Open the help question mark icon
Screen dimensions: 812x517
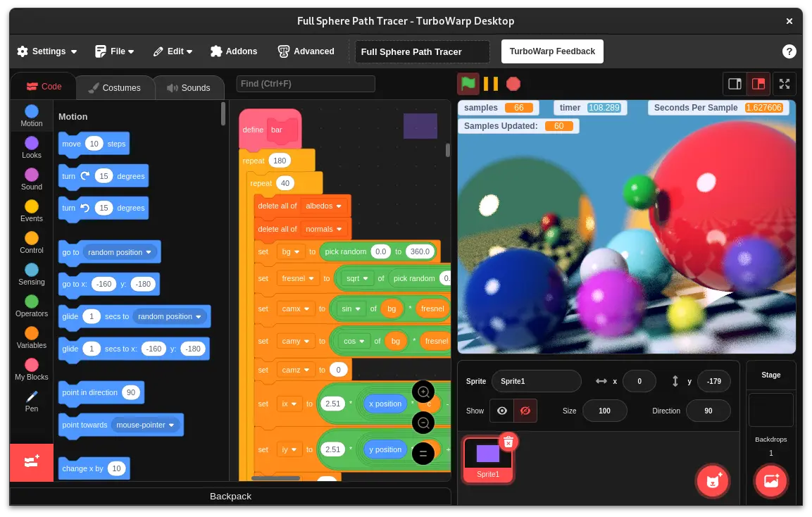pyautogui.click(x=789, y=51)
